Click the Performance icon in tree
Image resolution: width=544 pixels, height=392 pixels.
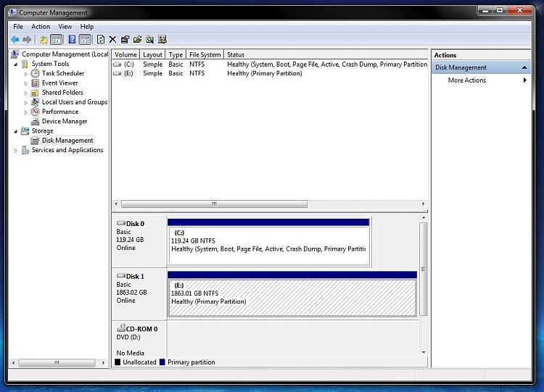click(35, 112)
